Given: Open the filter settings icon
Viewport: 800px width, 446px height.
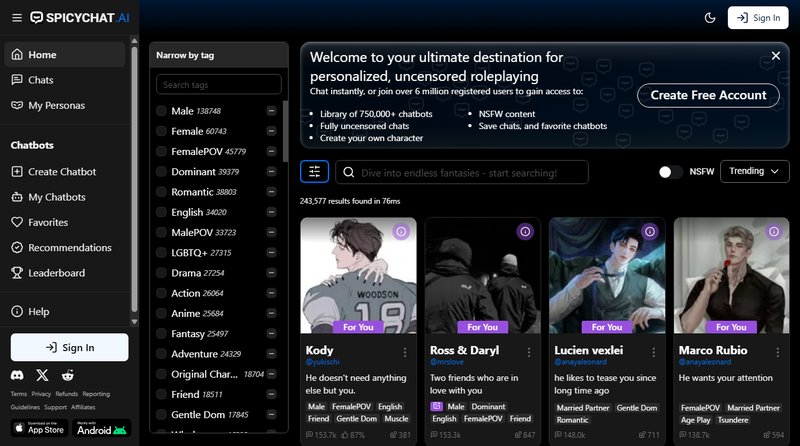Looking at the screenshot, I should pos(314,172).
